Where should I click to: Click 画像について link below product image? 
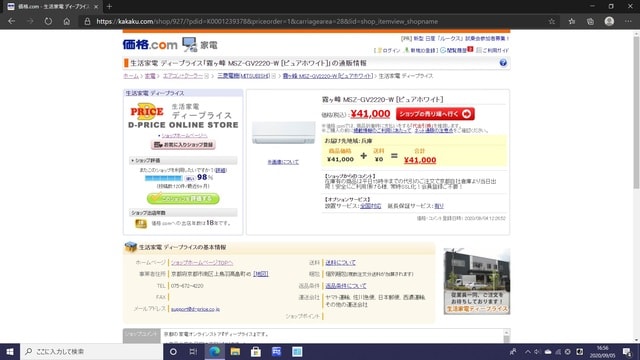pyautogui.click(x=283, y=162)
